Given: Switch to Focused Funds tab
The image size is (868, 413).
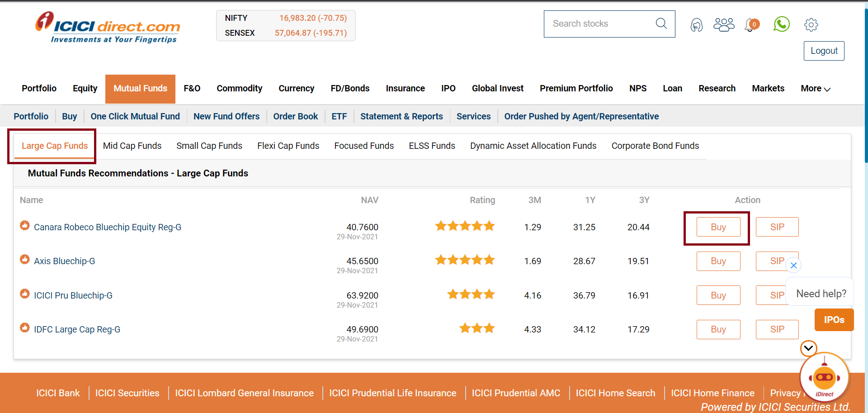Looking at the screenshot, I should [364, 146].
